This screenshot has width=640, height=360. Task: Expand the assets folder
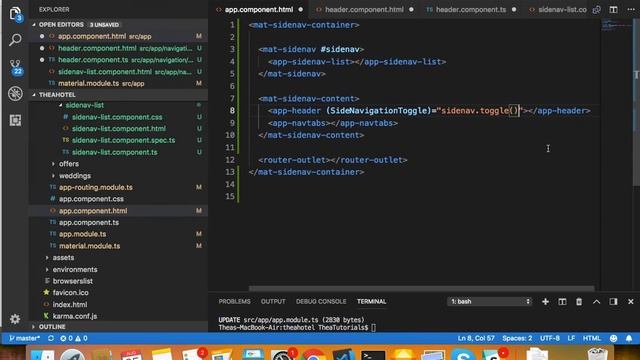[x=63, y=258]
